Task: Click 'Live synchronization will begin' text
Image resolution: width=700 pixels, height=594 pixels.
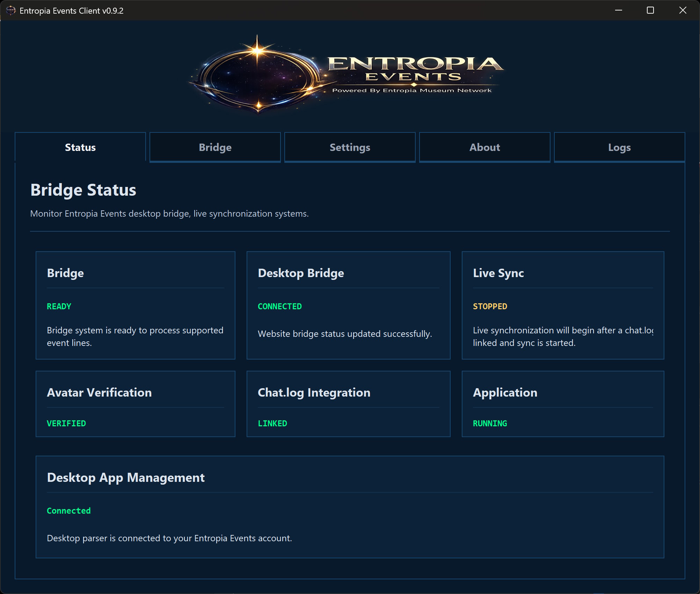Action: (563, 336)
